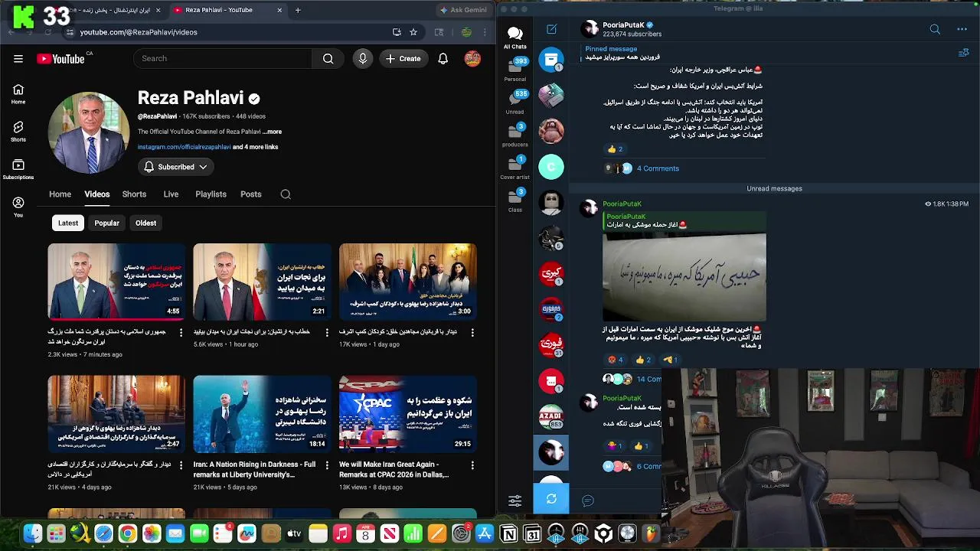Open the You section in sidebar
Viewport: 980px width, 551px height.
(x=18, y=207)
